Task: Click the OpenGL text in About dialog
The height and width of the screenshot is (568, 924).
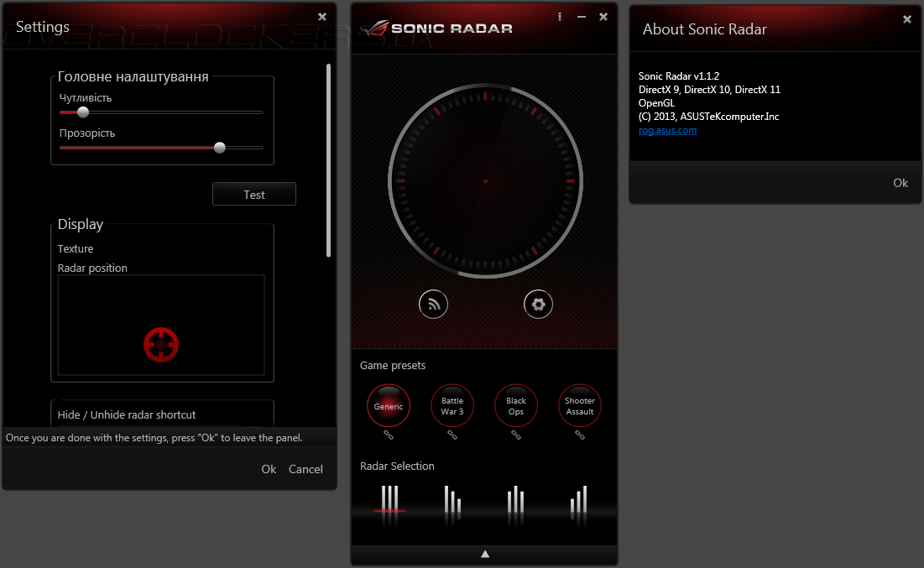Action: (x=656, y=103)
